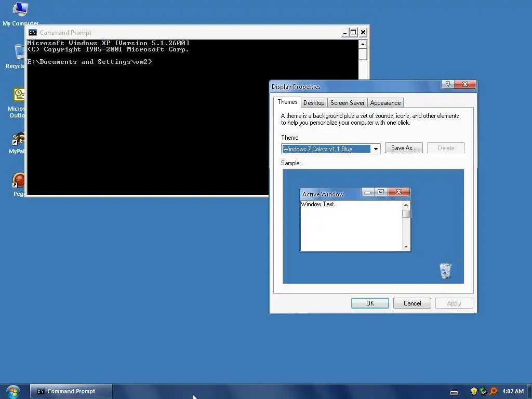
Task: Select the Microsoft Outlook desktop shortcut
Action: pyautogui.click(x=19, y=95)
